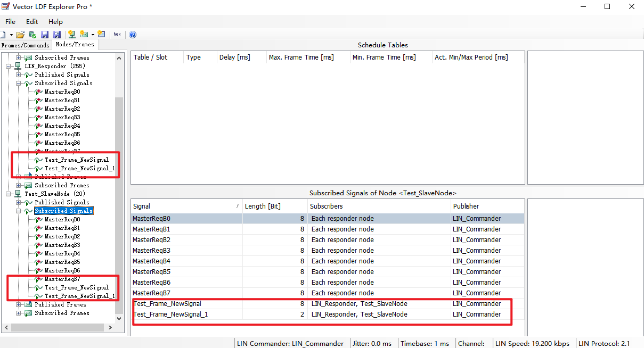This screenshot has height=348, width=644.
Task: Select the Test_Frame_NewSignal_1 table row
Action: click(328, 314)
